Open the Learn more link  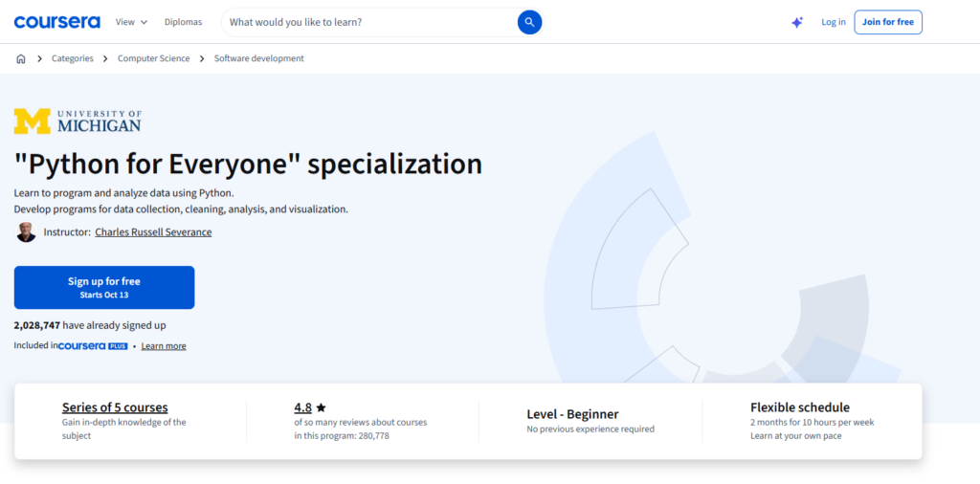[164, 346]
